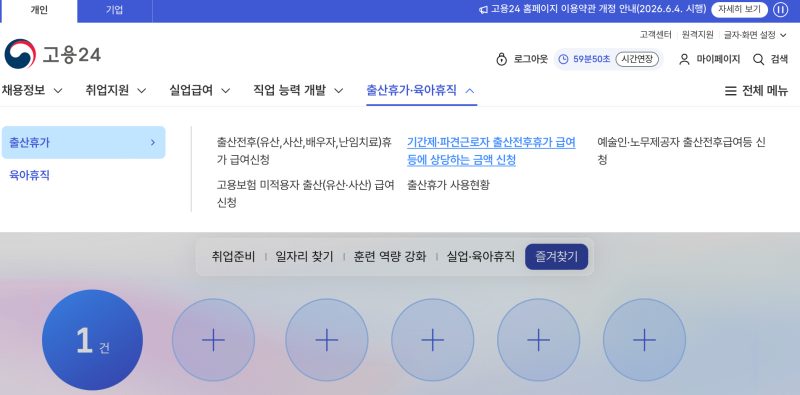The image size is (800, 395).
Task: Click the 고용24 logo emblem
Action: tap(20, 54)
